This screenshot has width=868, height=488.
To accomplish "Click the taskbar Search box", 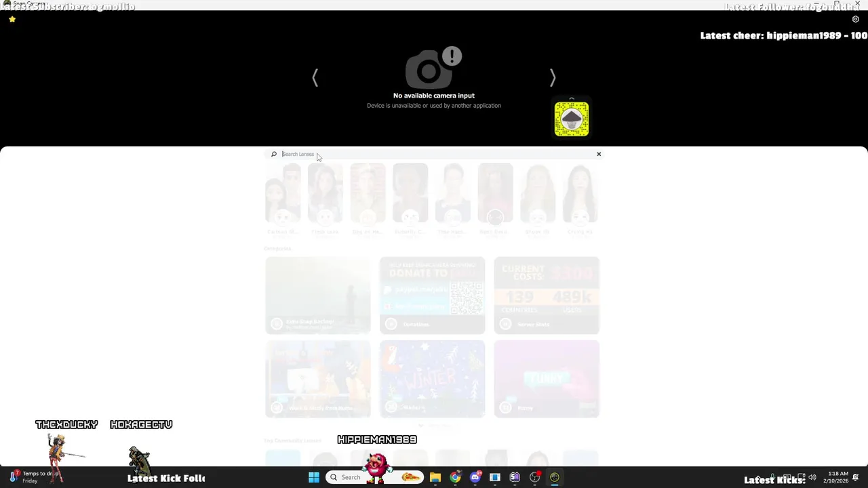I will [x=375, y=477].
